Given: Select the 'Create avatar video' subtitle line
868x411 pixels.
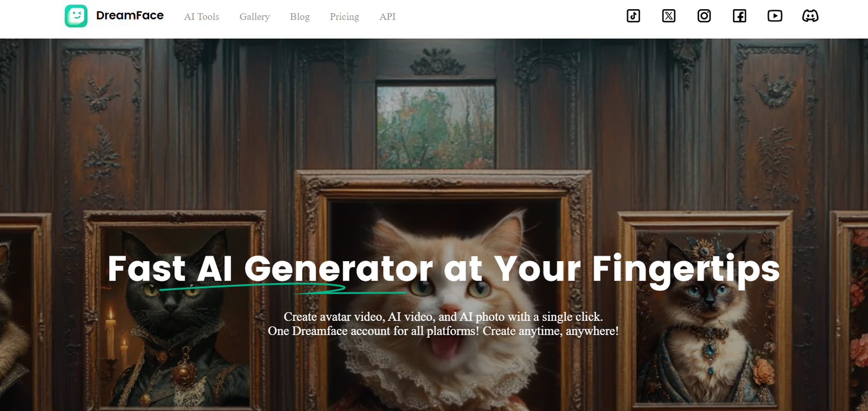Looking at the screenshot, I should point(443,317).
